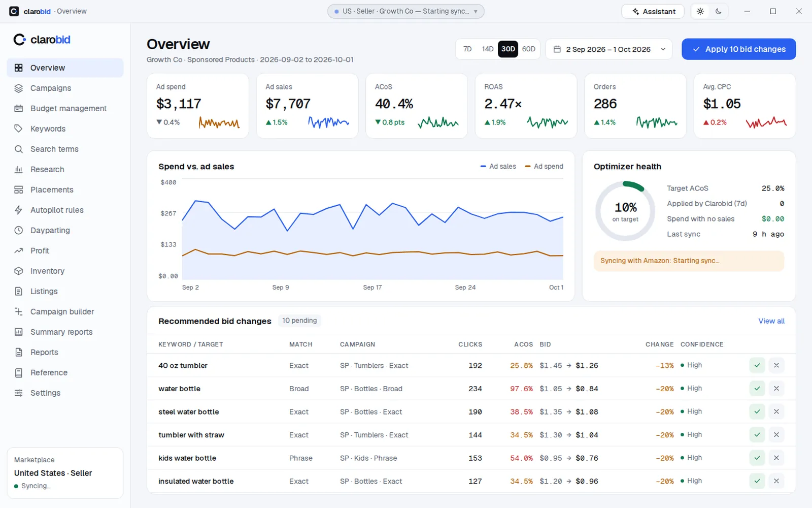Go to Keywords in the sidebar
812x508 pixels.
pos(65,129)
